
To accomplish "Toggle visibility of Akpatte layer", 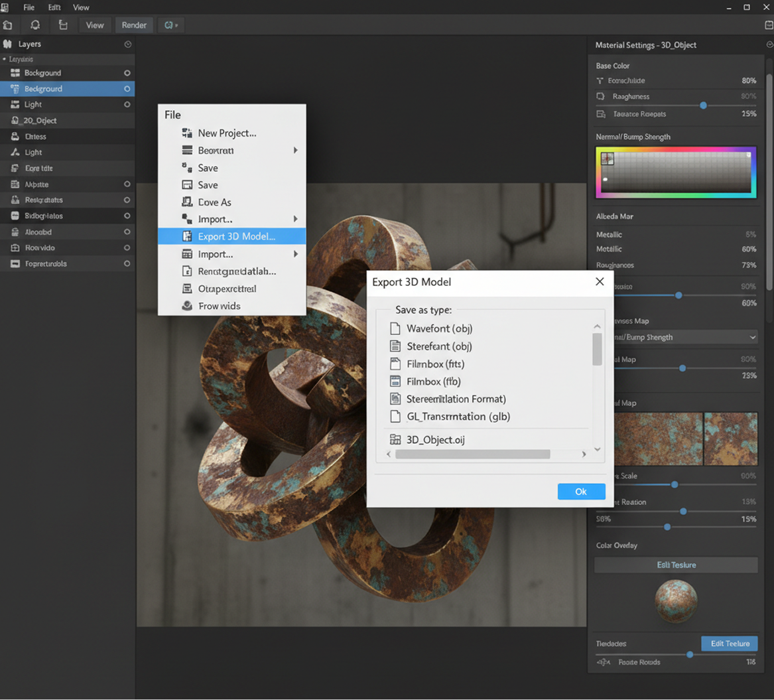I will 127,184.
